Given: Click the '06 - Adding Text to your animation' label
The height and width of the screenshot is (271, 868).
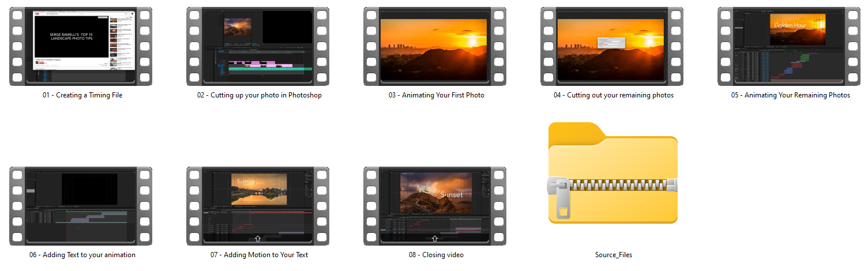Looking at the screenshot, I should point(82,255).
